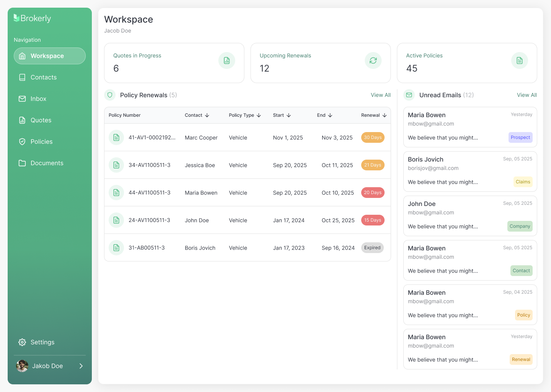Click the Active Policies count 45
This screenshot has width=551, height=392.
[x=412, y=69]
